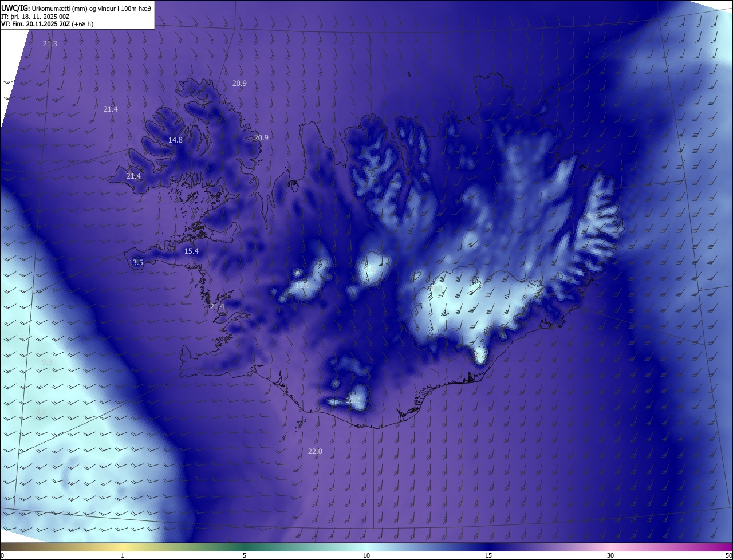The image size is (733, 560).
Task: Click the 11.2 value near the east fjords
Action: (x=590, y=217)
